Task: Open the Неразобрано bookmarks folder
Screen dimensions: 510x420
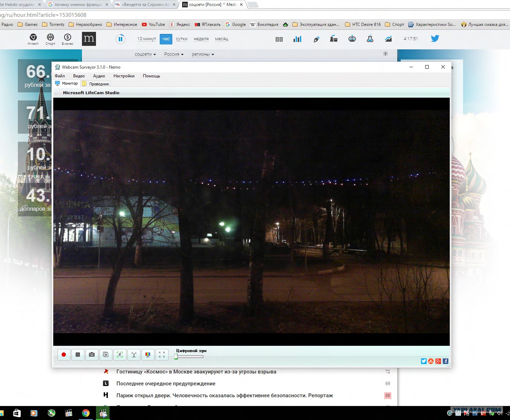Action: [85, 24]
